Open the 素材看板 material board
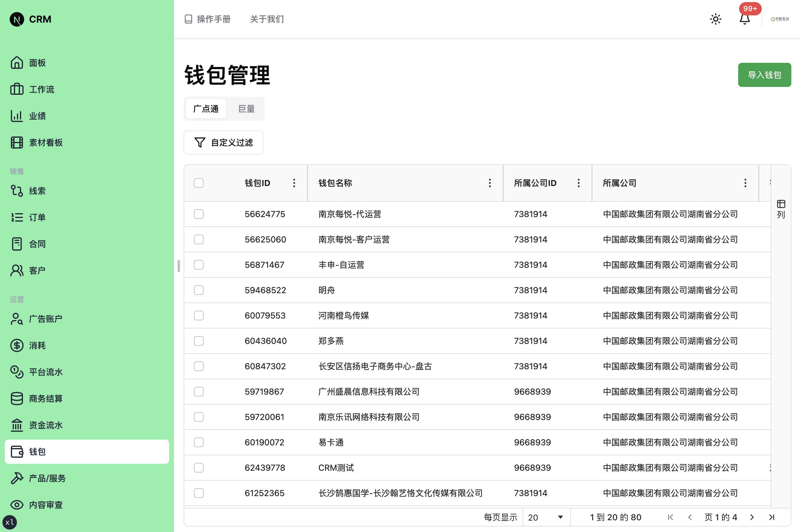This screenshot has height=532, width=801. [46, 143]
